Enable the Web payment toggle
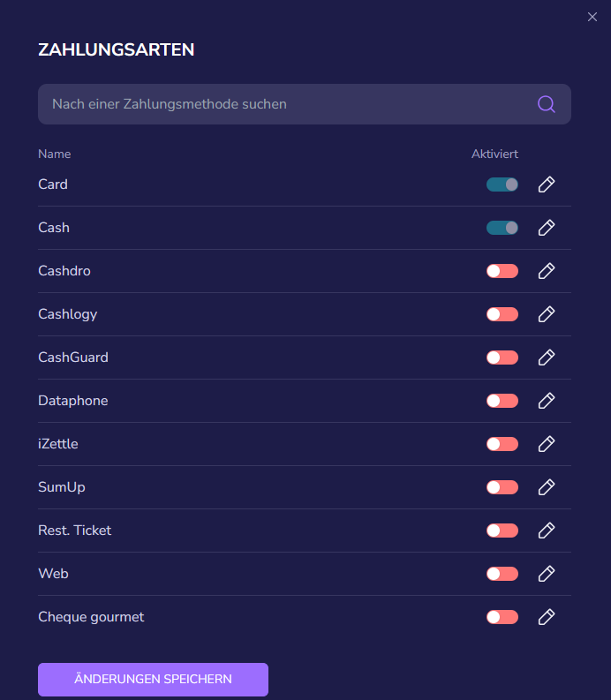Screen dimensions: 611x700 point(502,574)
